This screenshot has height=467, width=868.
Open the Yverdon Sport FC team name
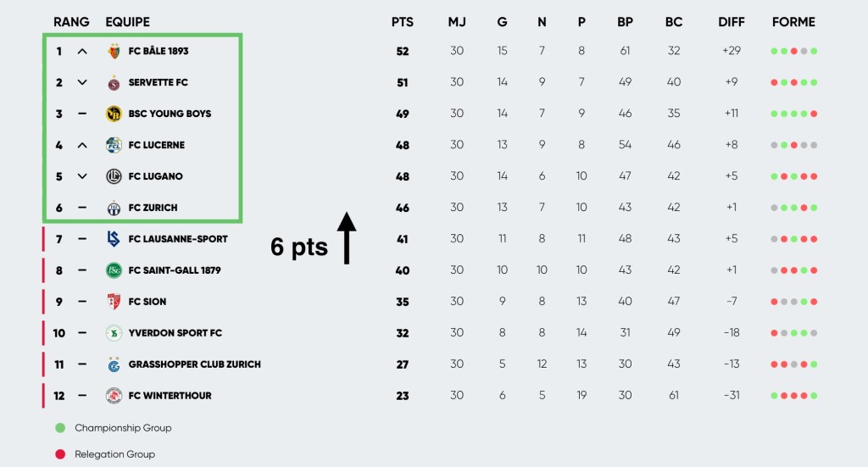(175, 333)
